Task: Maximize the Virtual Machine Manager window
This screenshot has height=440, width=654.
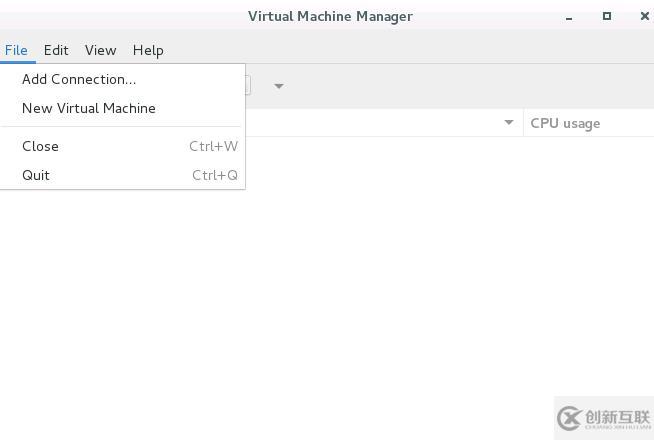Action: coord(607,16)
